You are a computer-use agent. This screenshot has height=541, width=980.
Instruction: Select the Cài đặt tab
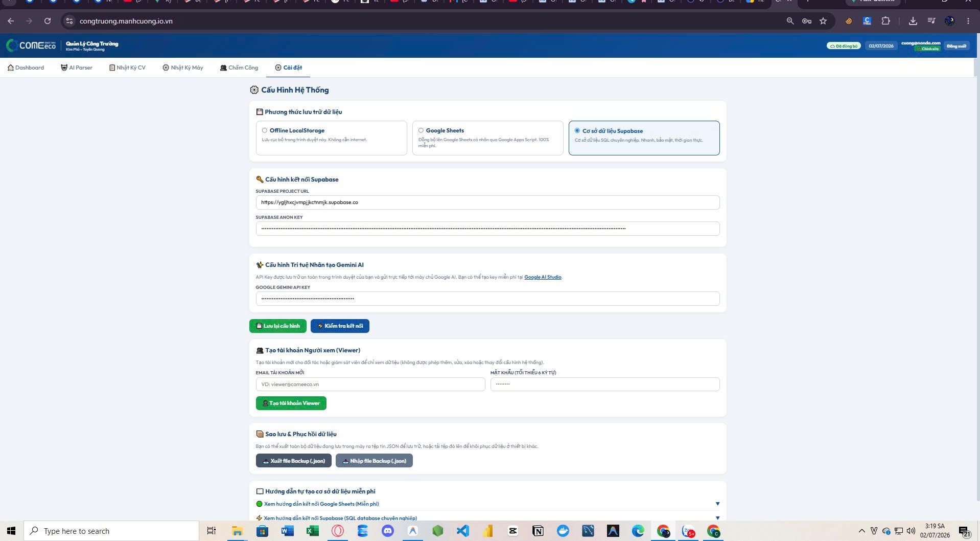[288, 67]
